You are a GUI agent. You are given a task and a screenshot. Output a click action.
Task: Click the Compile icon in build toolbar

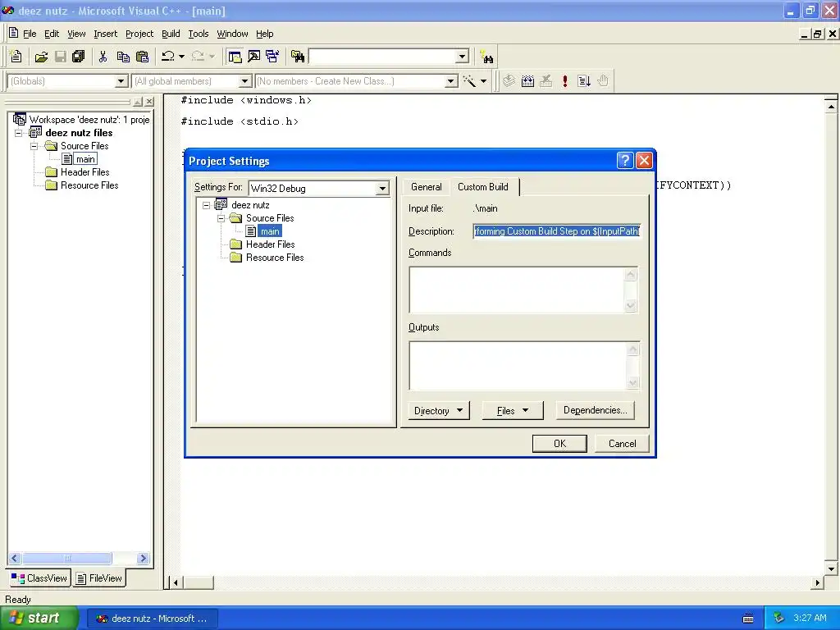click(509, 81)
